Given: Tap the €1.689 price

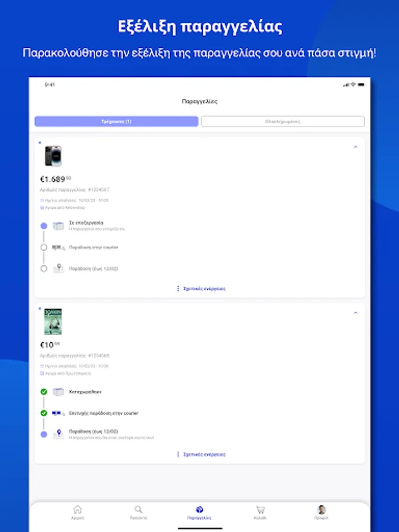Looking at the screenshot, I should 56,179.
